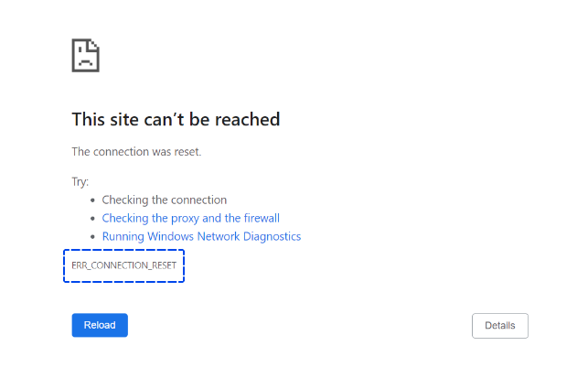The height and width of the screenshot is (389, 588).
Task: Click the Checking the connection suggestion text
Action: (165, 200)
